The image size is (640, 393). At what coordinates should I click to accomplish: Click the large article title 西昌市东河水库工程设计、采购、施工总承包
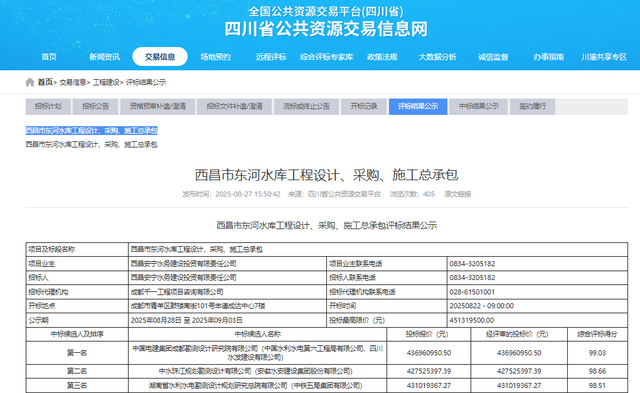[x=327, y=175]
